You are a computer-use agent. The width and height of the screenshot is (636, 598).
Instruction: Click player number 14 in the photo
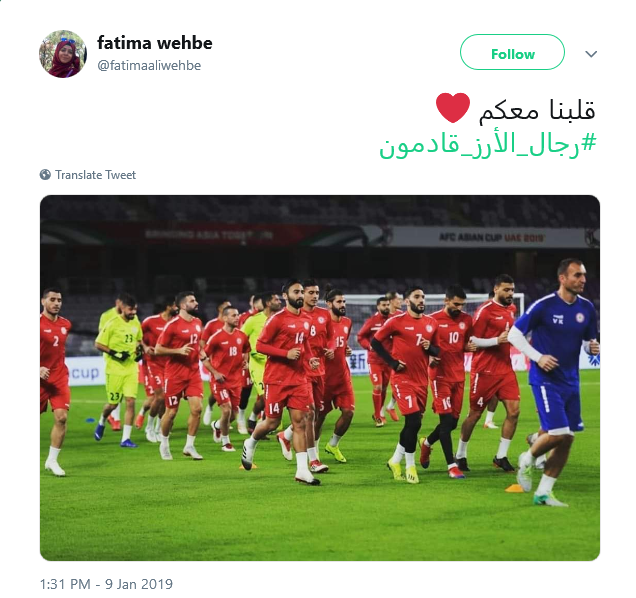(x=286, y=373)
